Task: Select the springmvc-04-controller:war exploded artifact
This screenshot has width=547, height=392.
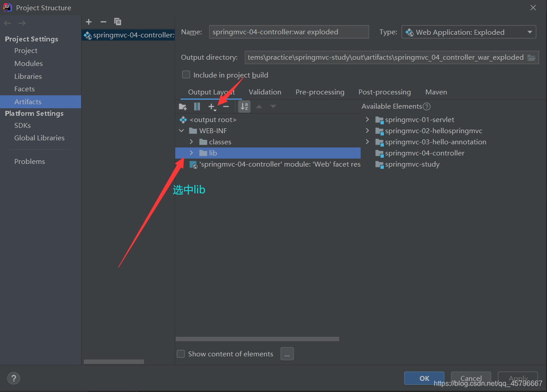Action: pos(128,35)
